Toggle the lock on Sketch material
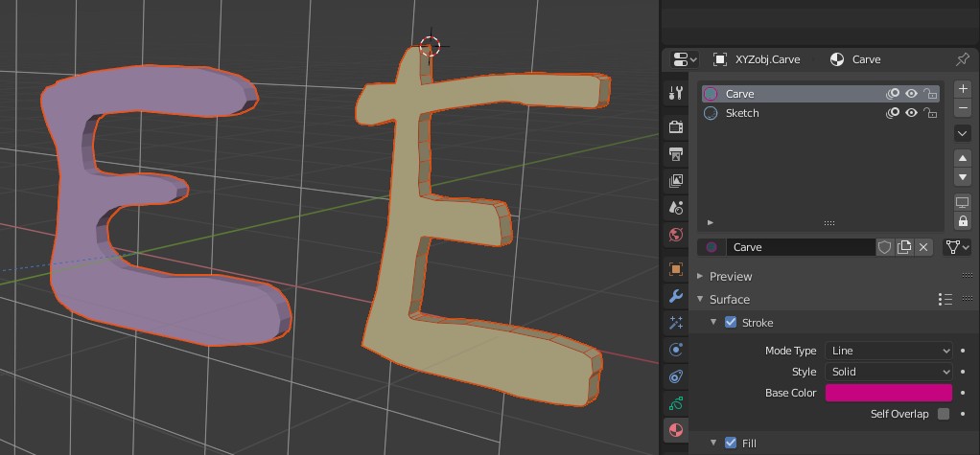The height and width of the screenshot is (455, 980). tap(929, 113)
